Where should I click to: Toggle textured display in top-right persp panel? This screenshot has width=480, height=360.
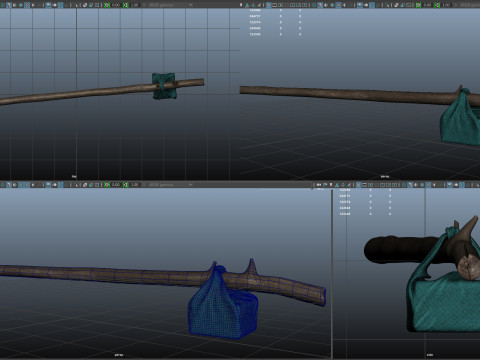click(338, 5)
